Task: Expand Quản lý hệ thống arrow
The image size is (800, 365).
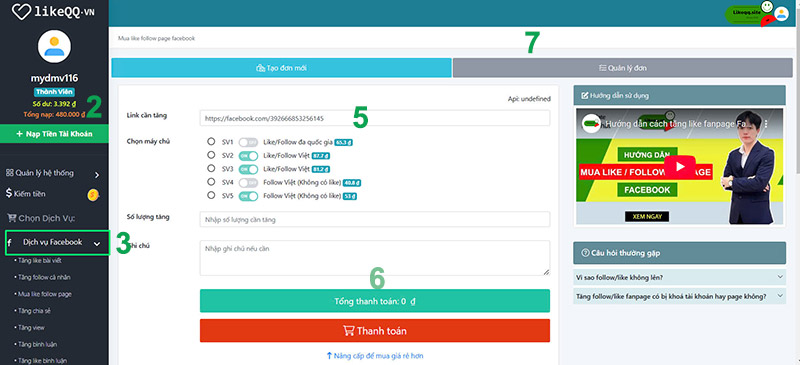Action: [97, 175]
